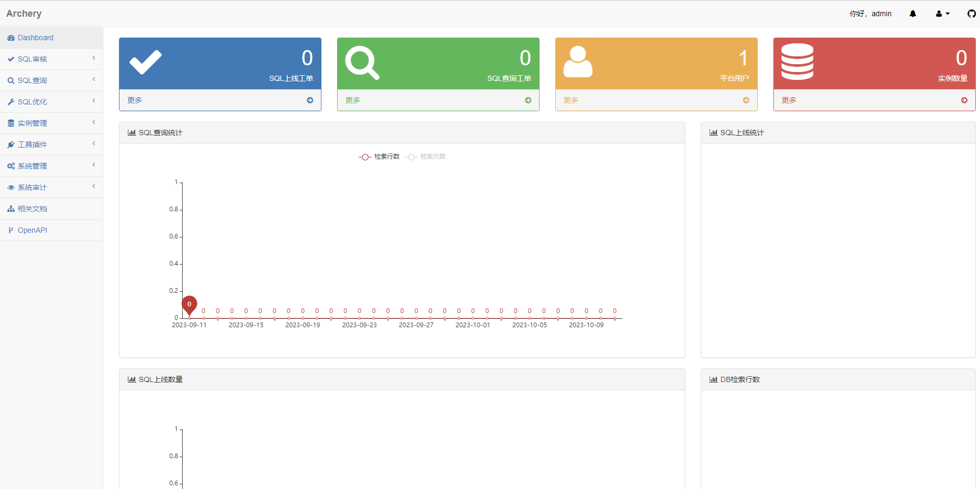980x489 pixels.
Task: Click the magnifier icon on green card
Action: pyautogui.click(x=362, y=63)
